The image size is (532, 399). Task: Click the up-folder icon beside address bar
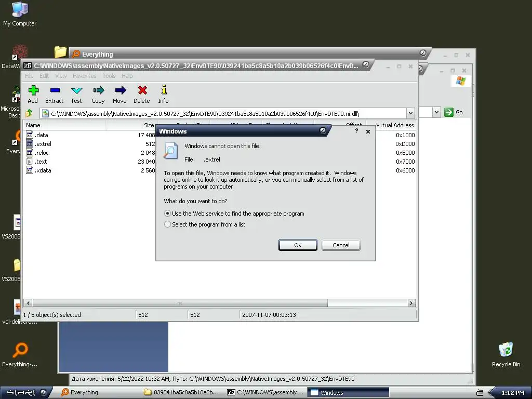pyautogui.click(x=29, y=113)
